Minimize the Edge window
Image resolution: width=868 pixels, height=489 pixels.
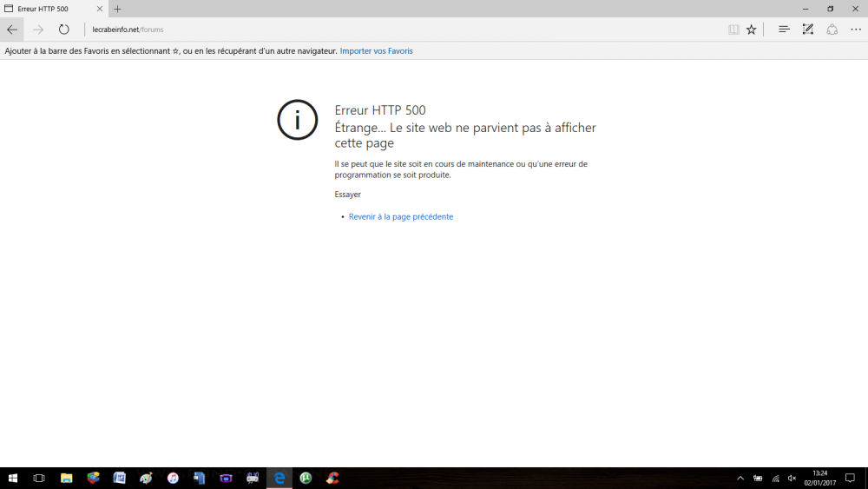806,9
